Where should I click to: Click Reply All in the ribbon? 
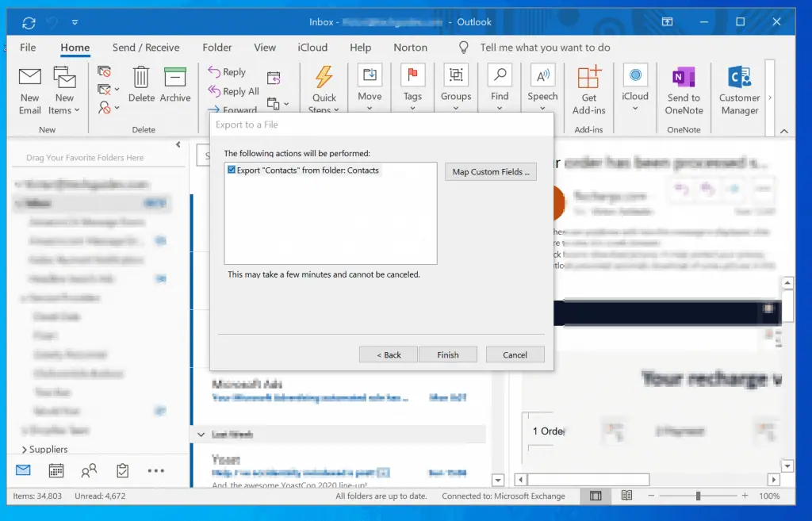click(234, 91)
